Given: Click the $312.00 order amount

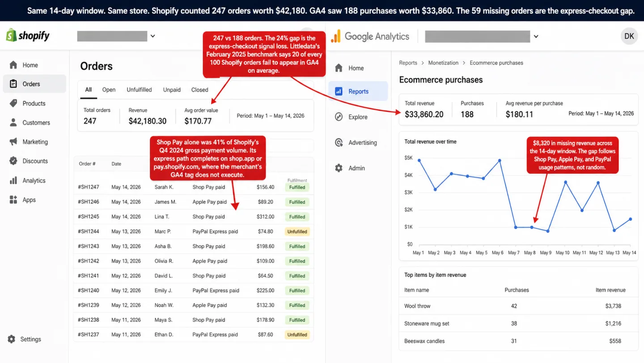Looking at the screenshot, I should point(266,217).
